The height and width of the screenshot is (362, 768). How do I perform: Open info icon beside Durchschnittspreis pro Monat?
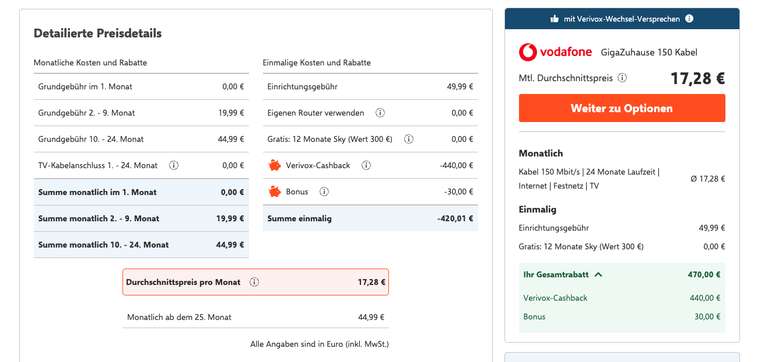[x=254, y=282]
